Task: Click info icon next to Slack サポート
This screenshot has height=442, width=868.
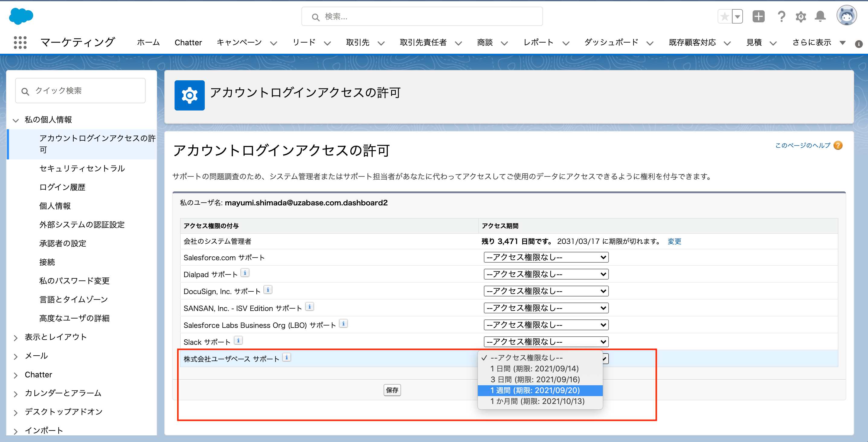Action: (x=238, y=341)
